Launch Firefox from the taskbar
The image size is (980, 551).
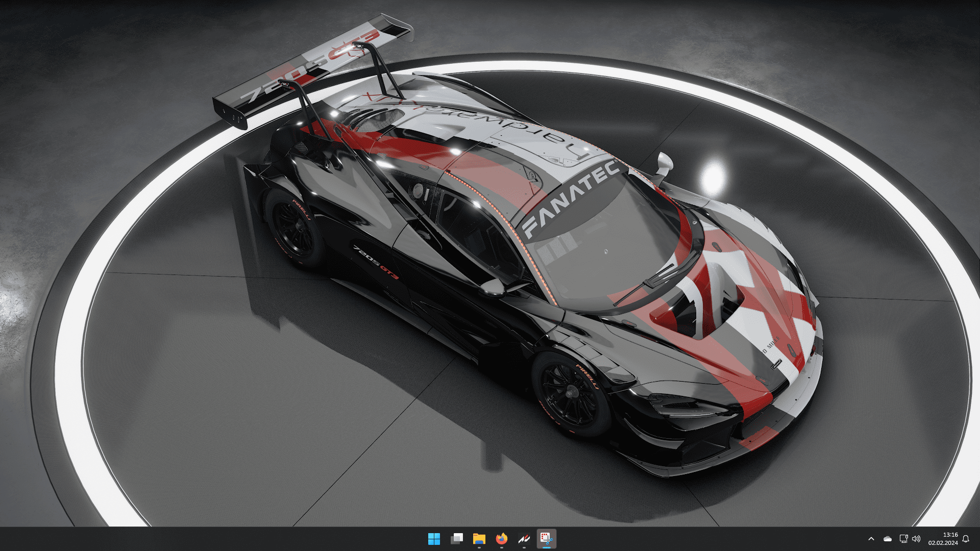click(x=502, y=539)
